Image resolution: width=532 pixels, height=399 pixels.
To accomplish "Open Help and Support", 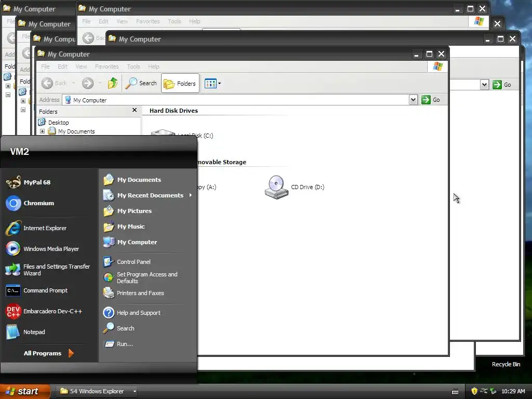I will tap(132, 312).
